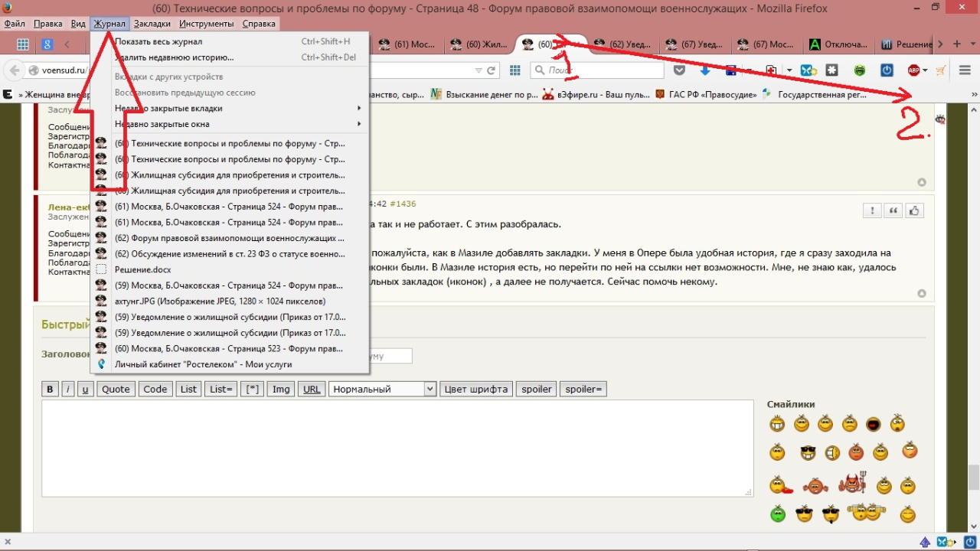Click the green monster face extension icon
Viewport: 980px width, 551px height.
[860, 70]
